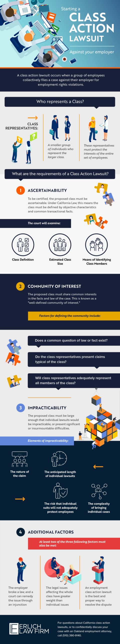Click the orange number 1 Ascertainability badge
This screenshot has width=120, height=644.
point(21,190)
